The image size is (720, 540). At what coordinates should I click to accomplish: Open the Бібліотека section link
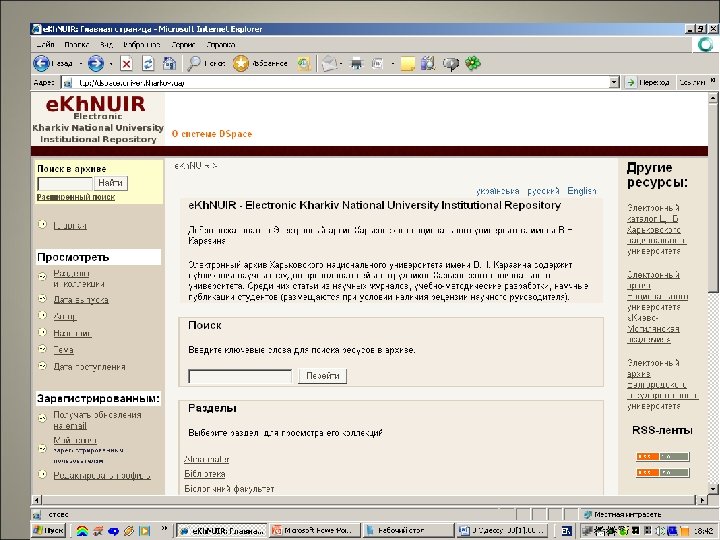[205, 474]
